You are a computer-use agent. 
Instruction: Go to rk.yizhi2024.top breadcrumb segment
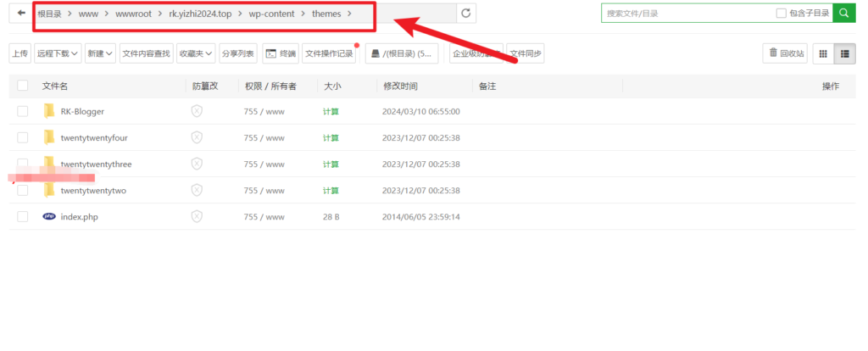coord(200,14)
